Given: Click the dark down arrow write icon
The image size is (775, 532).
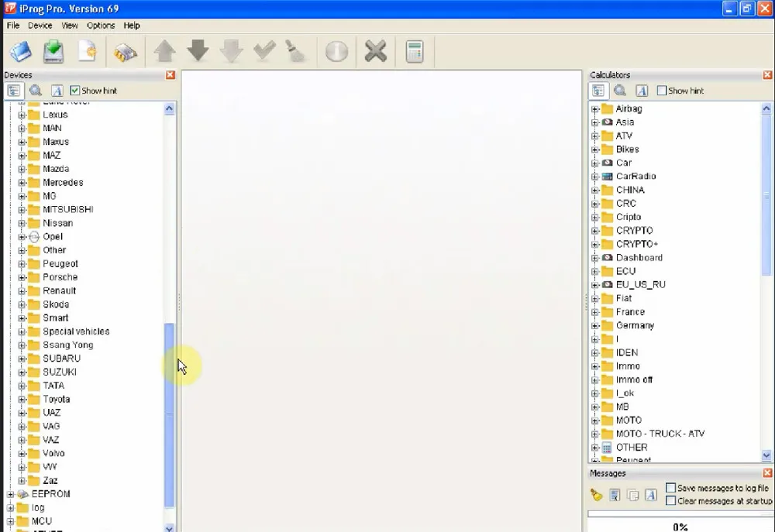Looking at the screenshot, I should 198,51.
